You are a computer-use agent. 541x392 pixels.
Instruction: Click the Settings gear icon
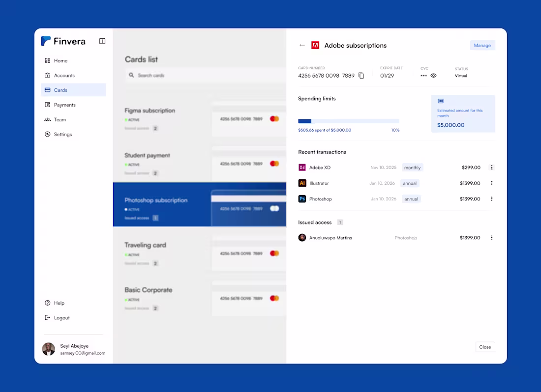point(48,134)
